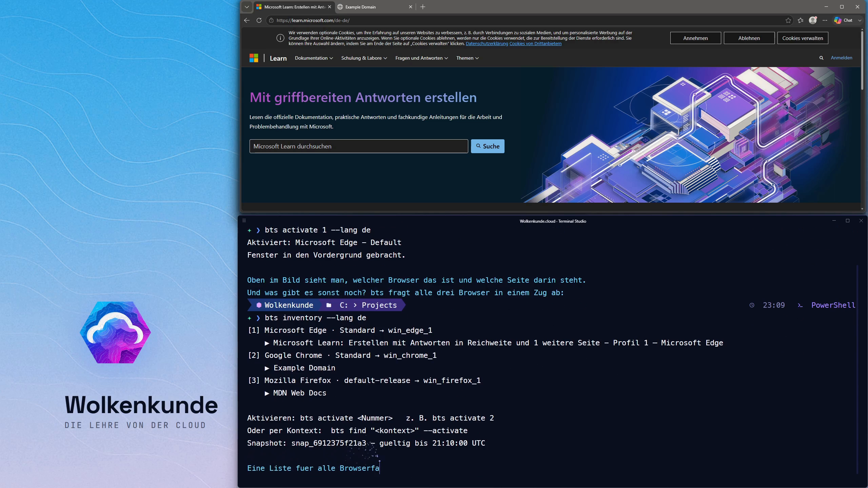The width and height of the screenshot is (868, 488).
Task: Click 'Example Domain' in terminal output
Action: point(304,368)
